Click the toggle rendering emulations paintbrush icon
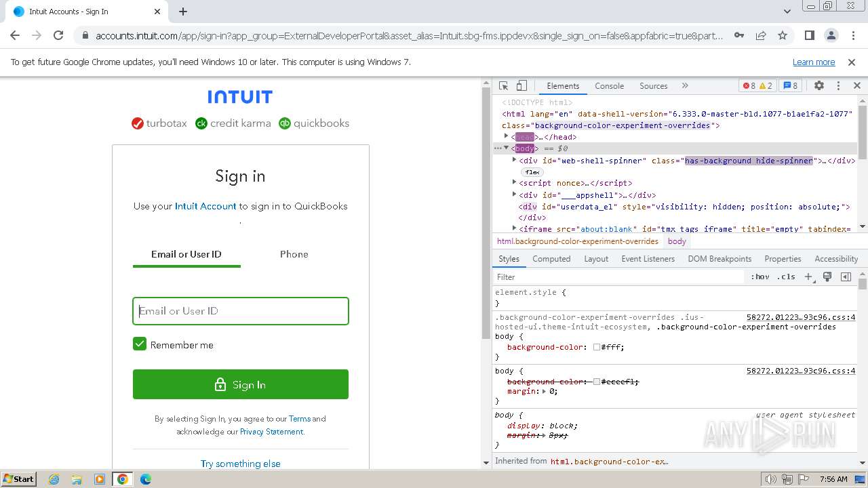The height and width of the screenshot is (488, 868). pyautogui.click(x=827, y=277)
